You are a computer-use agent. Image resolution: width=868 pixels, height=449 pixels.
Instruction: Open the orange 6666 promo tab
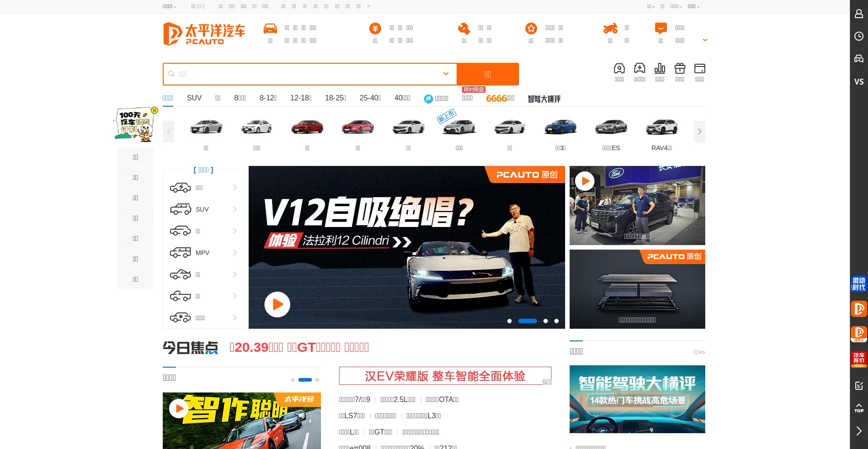click(500, 98)
